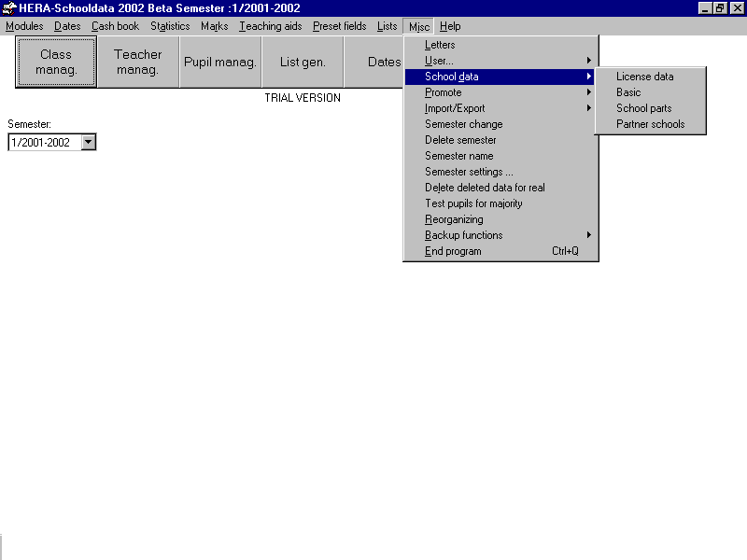Open Basic school data

tap(650, 92)
